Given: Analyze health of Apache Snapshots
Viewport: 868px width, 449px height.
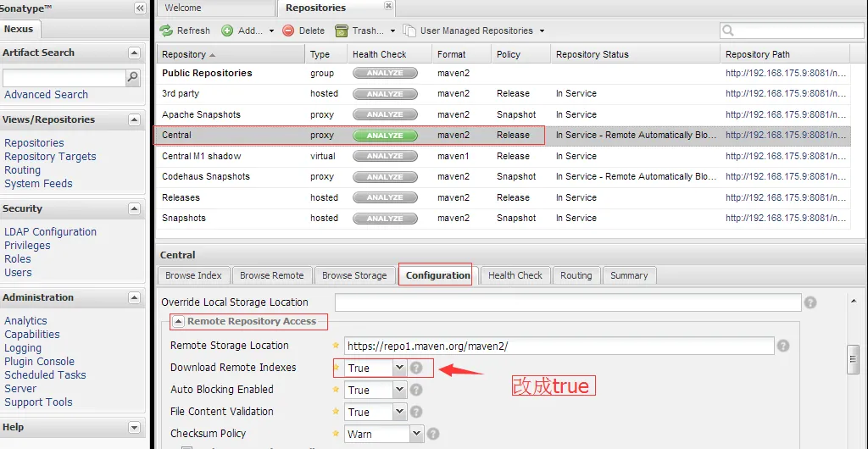Looking at the screenshot, I should [x=385, y=114].
